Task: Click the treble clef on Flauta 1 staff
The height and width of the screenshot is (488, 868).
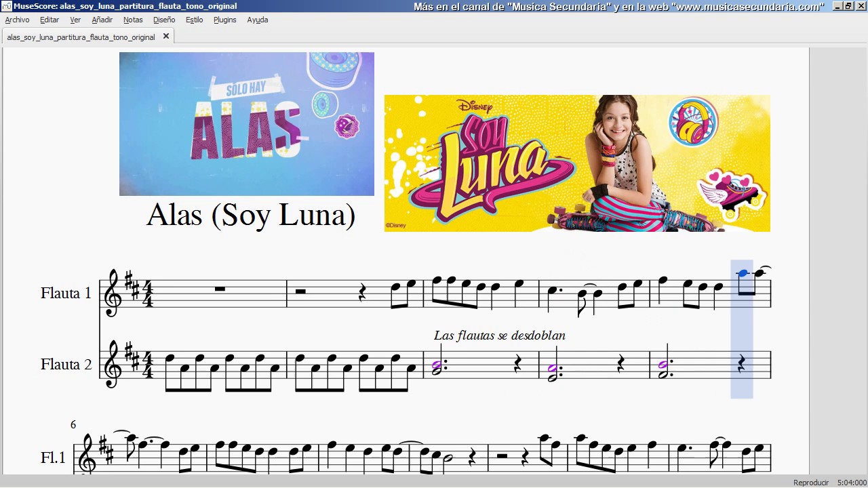Action: pyautogui.click(x=113, y=293)
